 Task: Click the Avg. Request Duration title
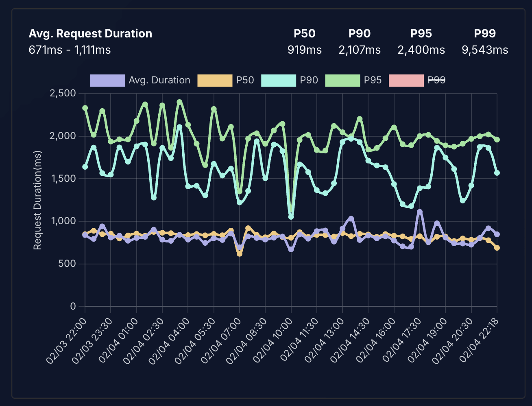pyautogui.click(x=90, y=33)
